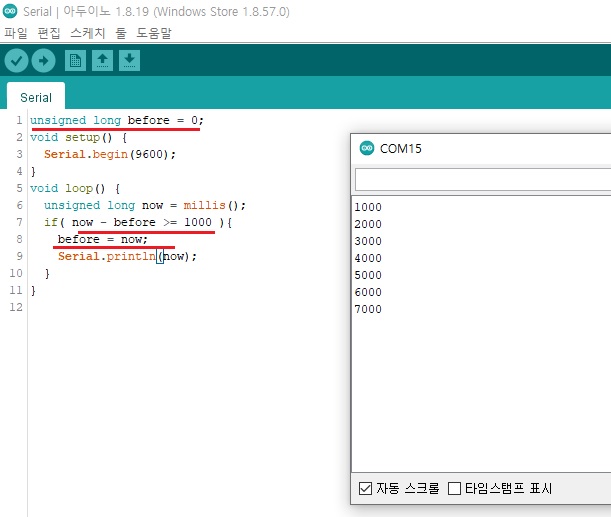611x517 pixels.
Task: Click the 'Serial.println(now);' line
Action: [127, 256]
